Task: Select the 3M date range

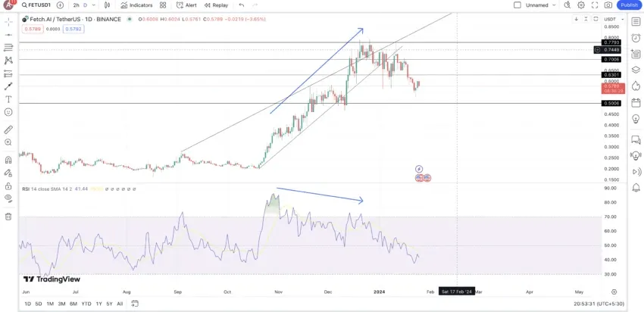Action: click(x=61, y=304)
